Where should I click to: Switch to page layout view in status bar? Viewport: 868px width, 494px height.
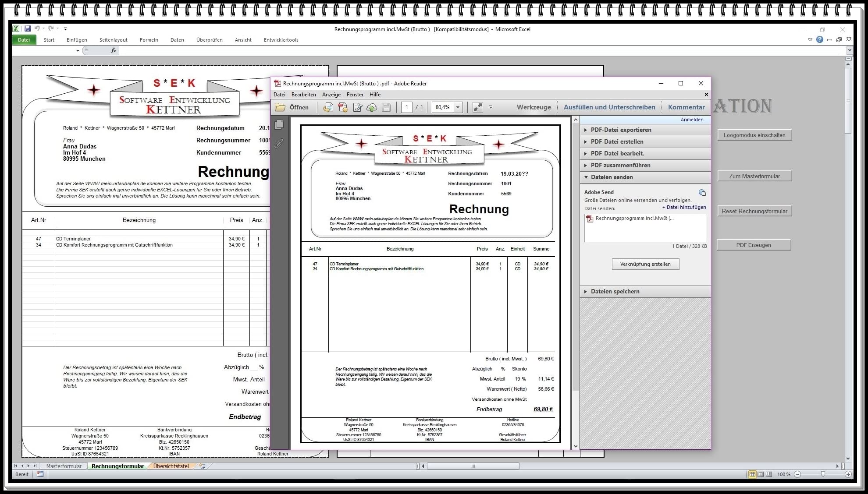pyautogui.click(x=761, y=474)
